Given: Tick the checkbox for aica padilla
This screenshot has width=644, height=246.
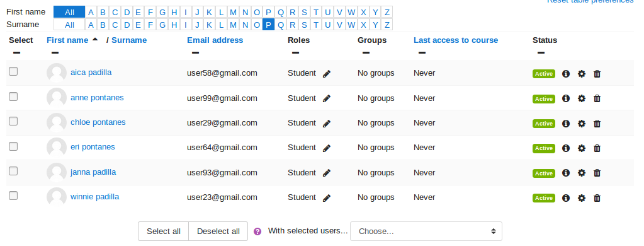Looking at the screenshot, I should tap(13, 71).
